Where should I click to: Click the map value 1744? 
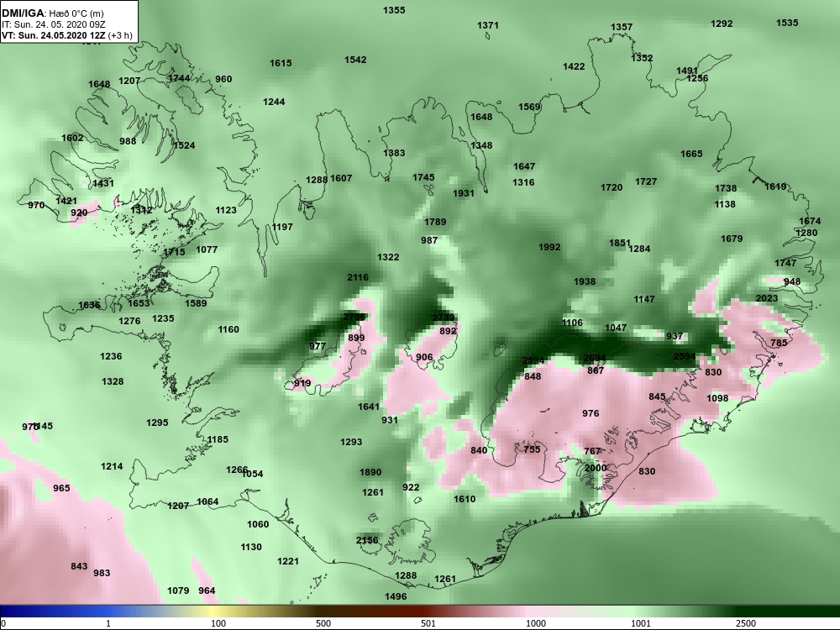pos(180,77)
